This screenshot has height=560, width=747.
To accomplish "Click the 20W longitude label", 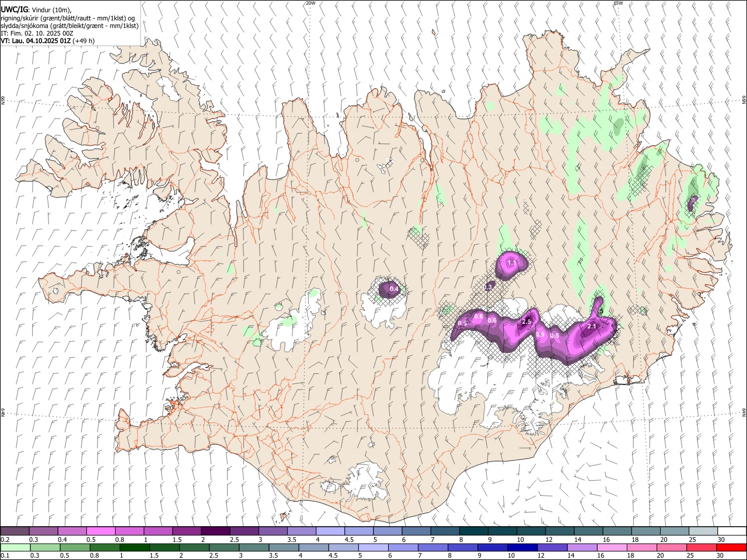I will point(310,3).
